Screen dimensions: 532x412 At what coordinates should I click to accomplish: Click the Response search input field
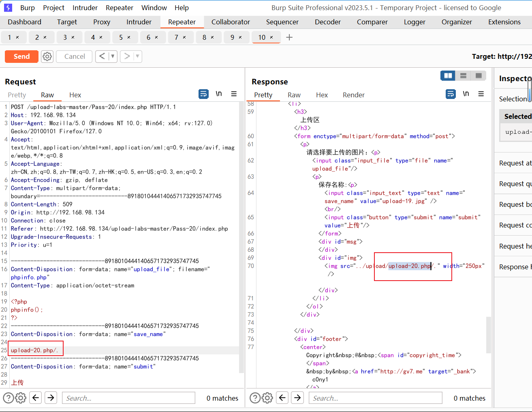coord(375,398)
